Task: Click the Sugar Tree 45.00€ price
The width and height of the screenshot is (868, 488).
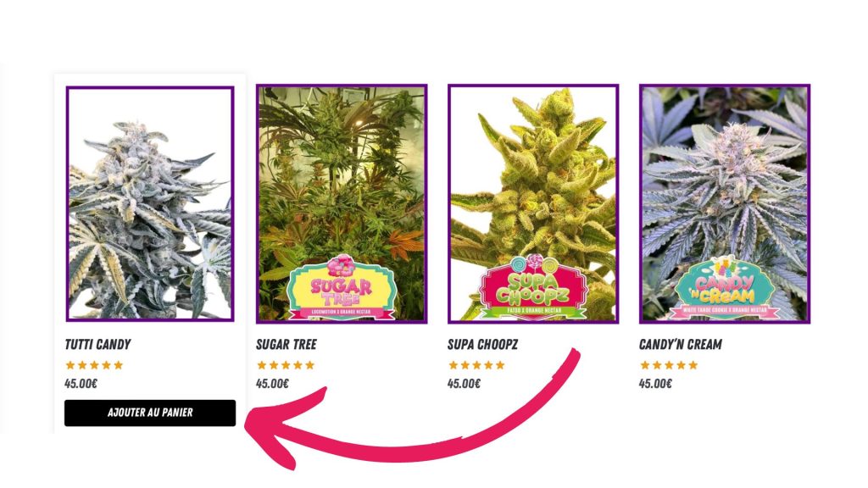Action: (272, 384)
